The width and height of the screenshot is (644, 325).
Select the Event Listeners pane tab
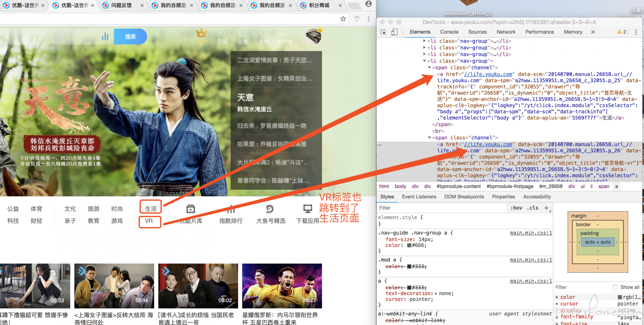[x=419, y=197]
